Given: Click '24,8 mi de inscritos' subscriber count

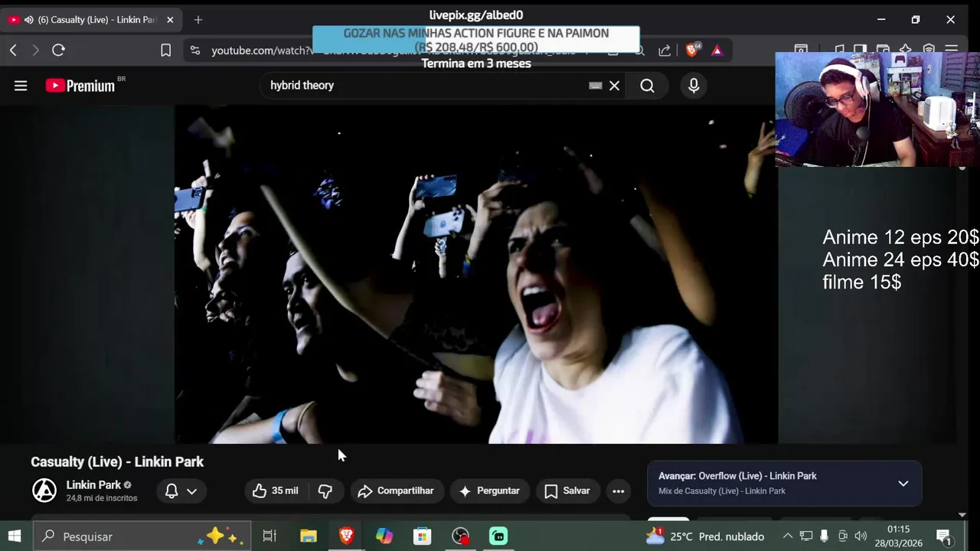Looking at the screenshot, I should pyautogui.click(x=102, y=498).
